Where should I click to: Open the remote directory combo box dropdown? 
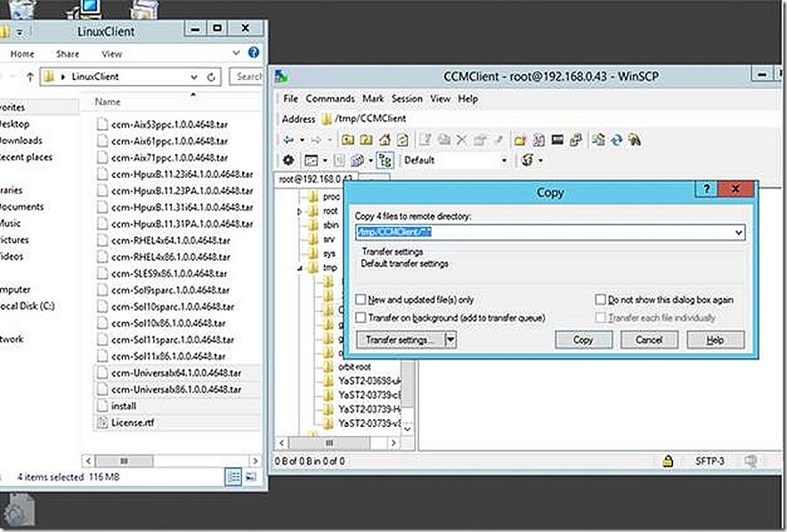point(738,232)
